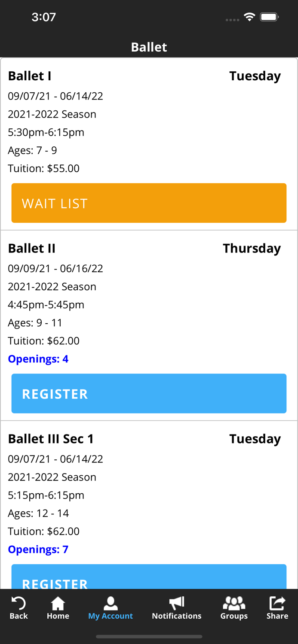The width and height of the screenshot is (298, 644).
Task: Open Openings: 4 for Ballet II
Action: [x=38, y=358]
